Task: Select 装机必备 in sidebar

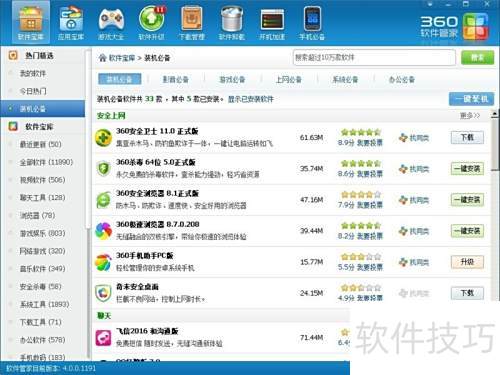Action: click(x=43, y=109)
